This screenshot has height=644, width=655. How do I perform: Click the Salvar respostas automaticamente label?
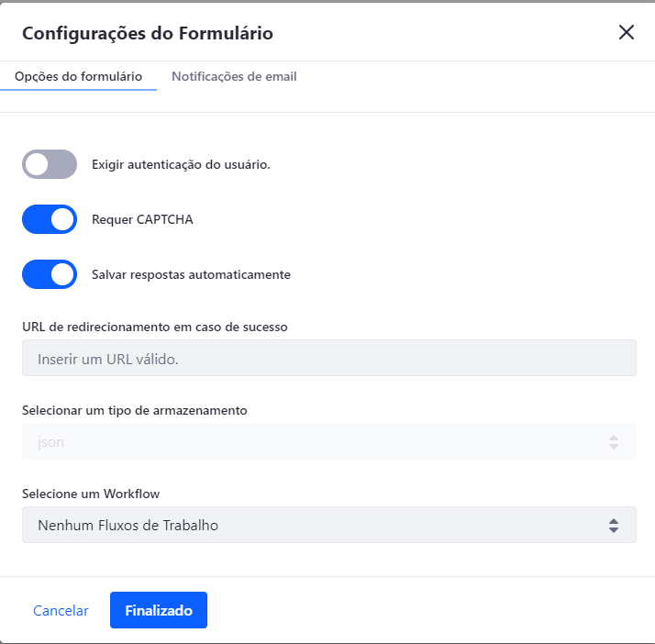click(x=191, y=275)
